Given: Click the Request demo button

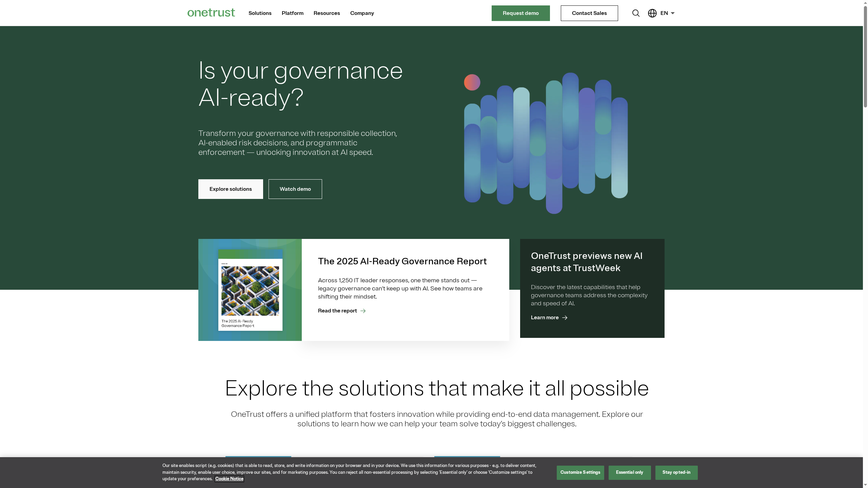Looking at the screenshot, I should (520, 13).
